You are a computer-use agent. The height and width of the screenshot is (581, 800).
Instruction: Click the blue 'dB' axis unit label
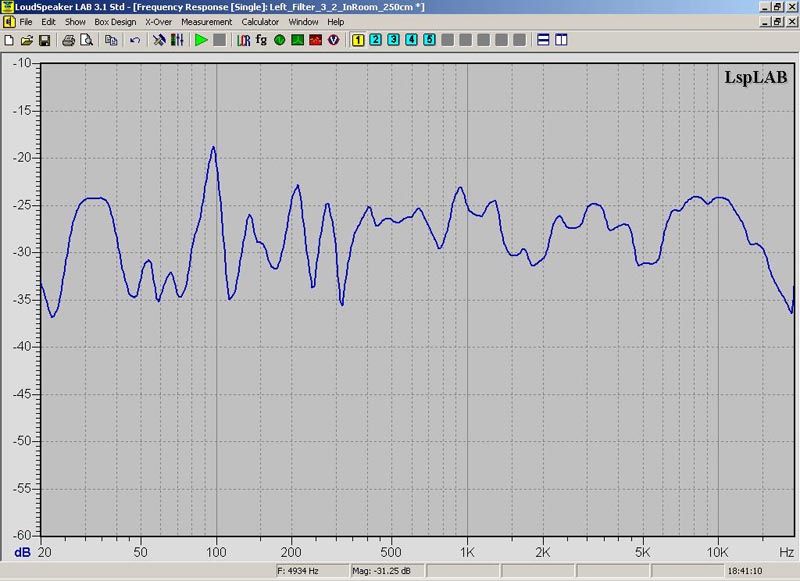tap(22, 552)
